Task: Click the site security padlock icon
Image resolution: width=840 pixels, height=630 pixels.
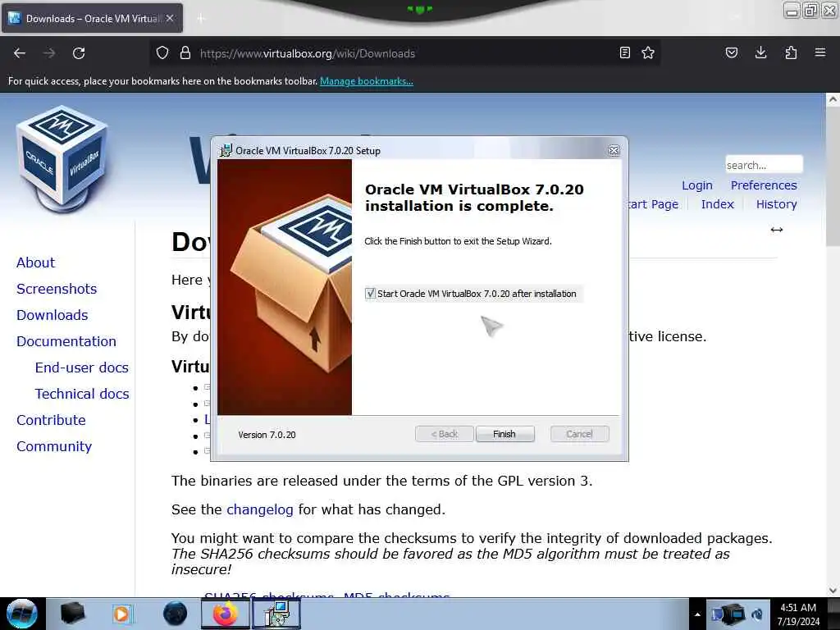Action: [185, 53]
